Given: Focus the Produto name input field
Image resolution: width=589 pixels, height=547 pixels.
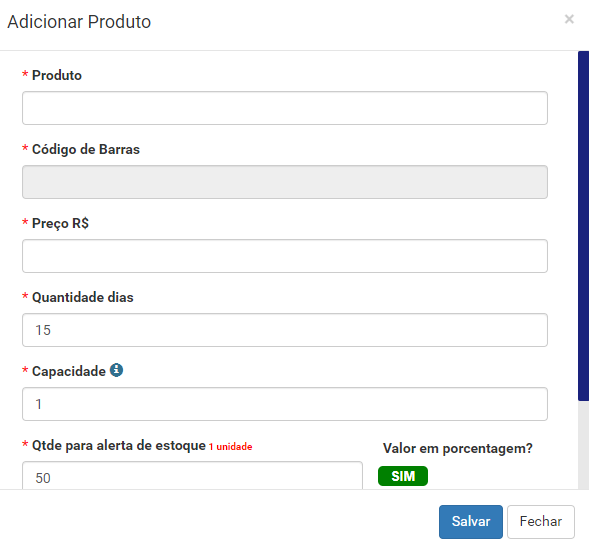Looking at the screenshot, I should point(285,108).
